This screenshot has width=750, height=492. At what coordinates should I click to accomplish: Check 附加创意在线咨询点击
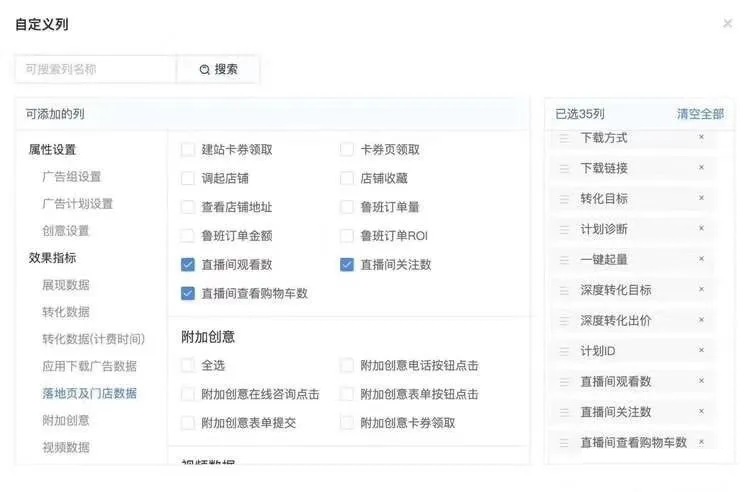(x=188, y=394)
